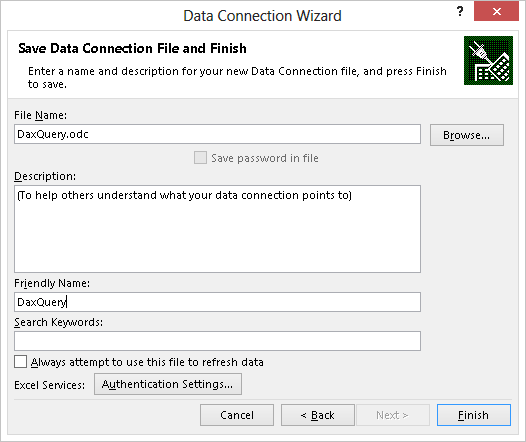526x442 pixels.
Task: Click the green data connection wizard icon
Action: pyautogui.click(x=488, y=60)
